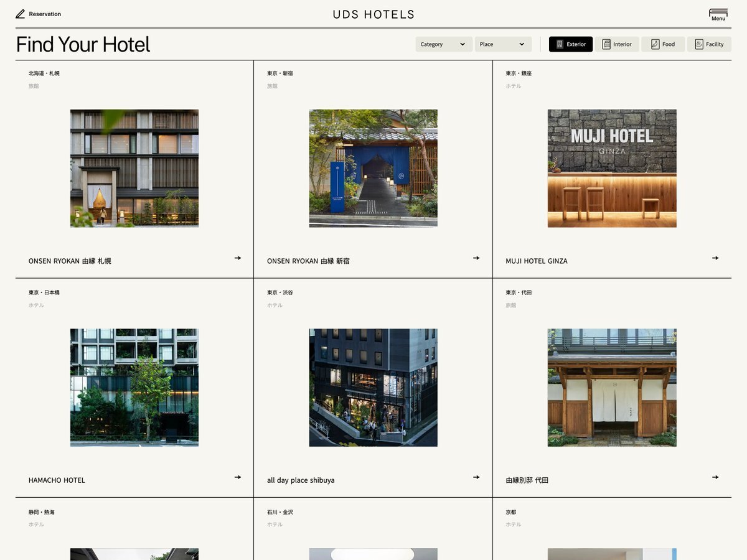747x560 pixels.
Task: View the ONSEN RYOKAN Sapporo exterior photo
Action: [134, 169]
